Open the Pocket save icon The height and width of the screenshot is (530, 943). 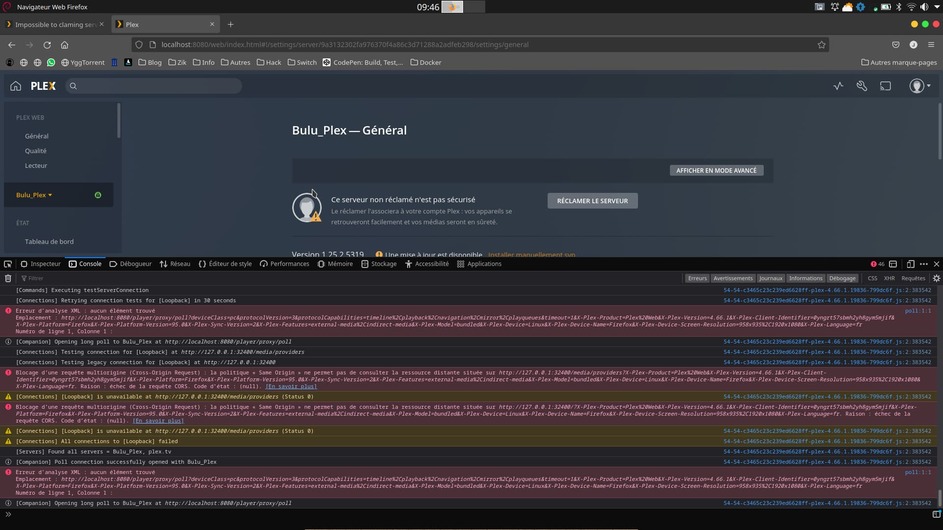(895, 45)
